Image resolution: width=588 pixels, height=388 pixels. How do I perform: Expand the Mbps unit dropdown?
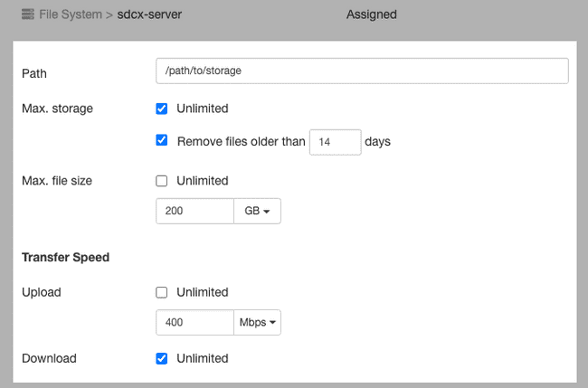tap(258, 323)
